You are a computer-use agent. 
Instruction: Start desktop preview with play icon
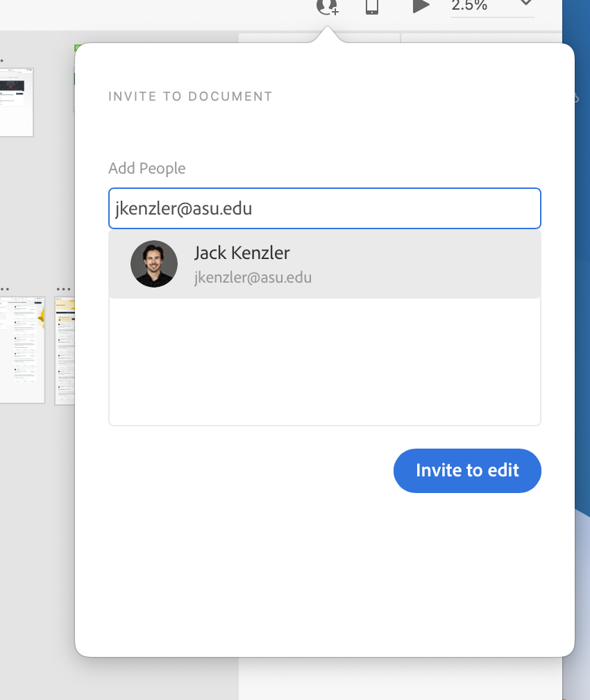pyautogui.click(x=421, y=6)
